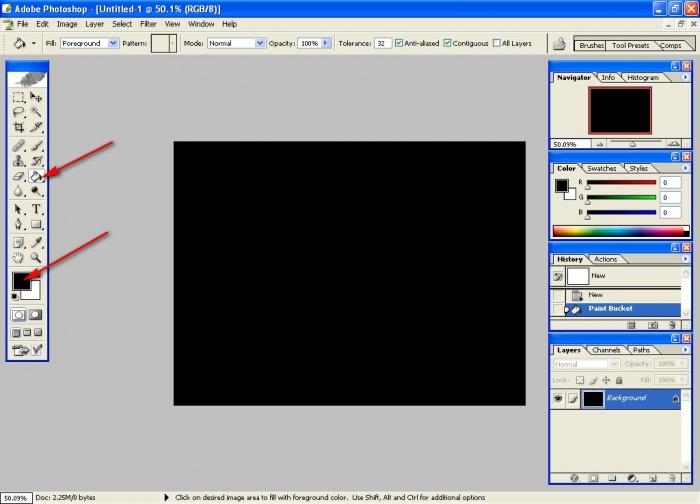Switch to the Swatches tab
Image resolution: width=700 pixels, height=504 pixels.
[602, 168]
